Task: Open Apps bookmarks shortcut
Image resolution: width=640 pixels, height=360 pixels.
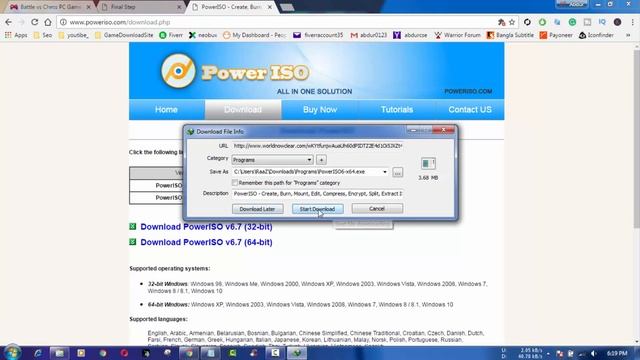Action: point(16,35)
